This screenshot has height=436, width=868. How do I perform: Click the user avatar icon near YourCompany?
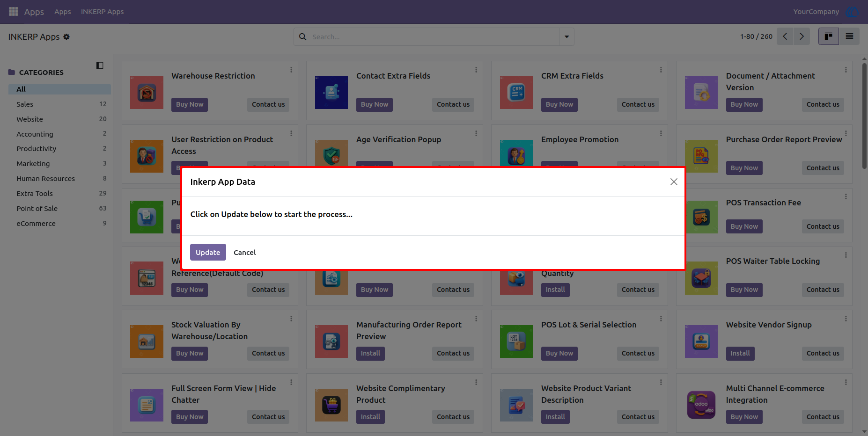pos(852,12)
